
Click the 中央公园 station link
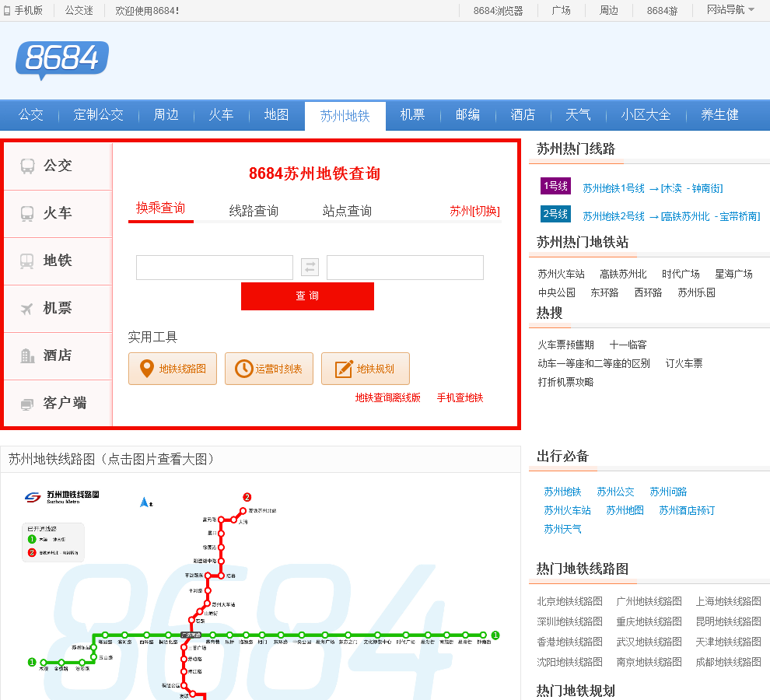tap(557, 292)
